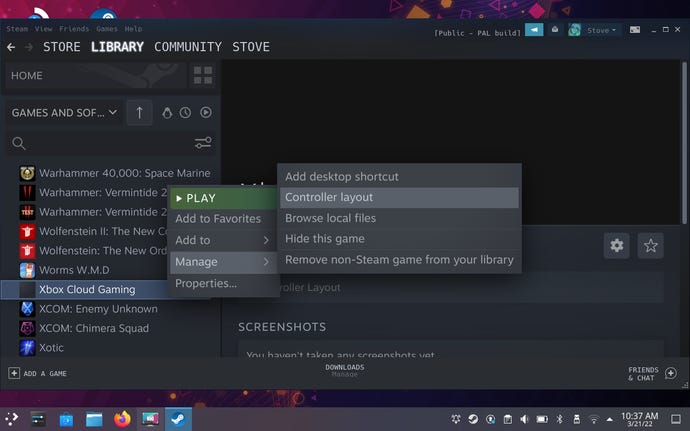The height and width of the screenshot is (431, 690).
Task: Open Dolphin file manager from taskbar
Action: click(94, 419)
